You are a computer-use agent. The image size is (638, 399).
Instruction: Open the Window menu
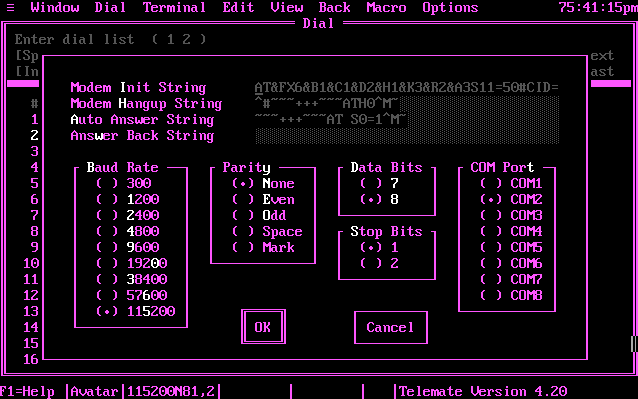point(55,8)
